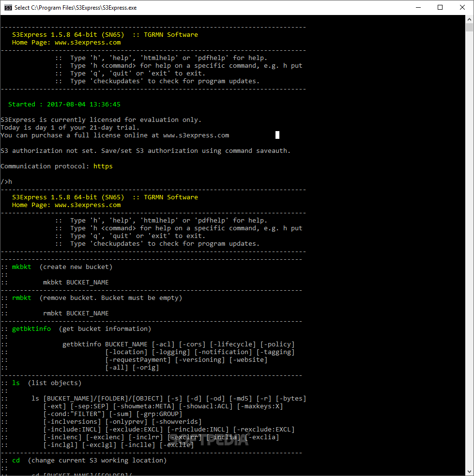The height and width of the screenshot is (476, 474).
Task: Click the '[-inclgl]' option text
Action: click(x=60, y=445)
